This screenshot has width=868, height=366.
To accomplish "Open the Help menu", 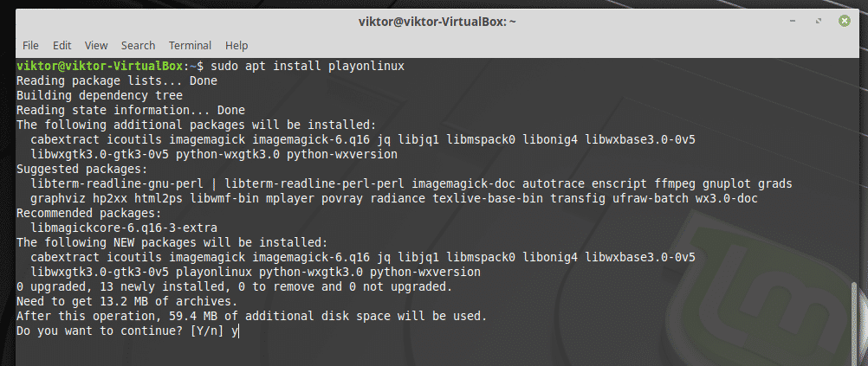I will coord(236,45).
